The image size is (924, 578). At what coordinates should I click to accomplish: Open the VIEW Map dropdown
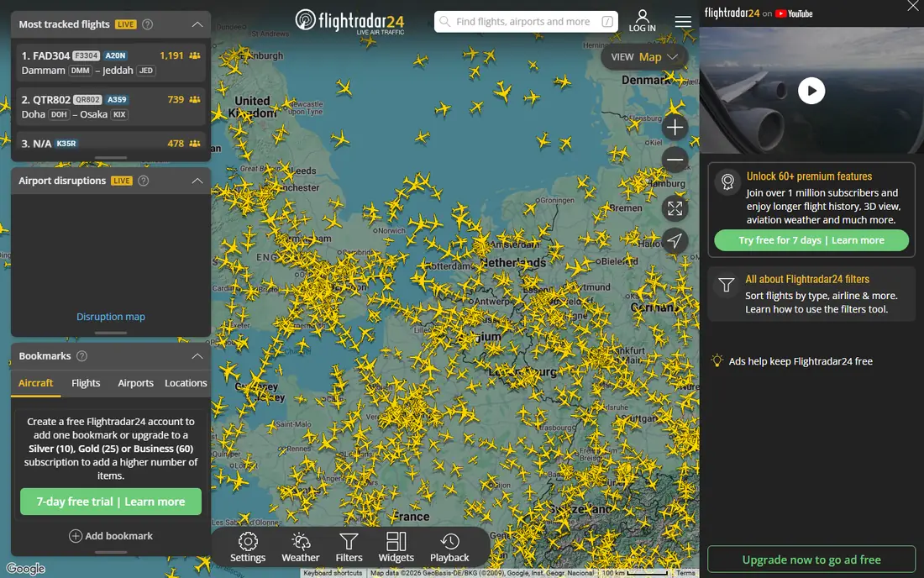[x=644, y=57]
